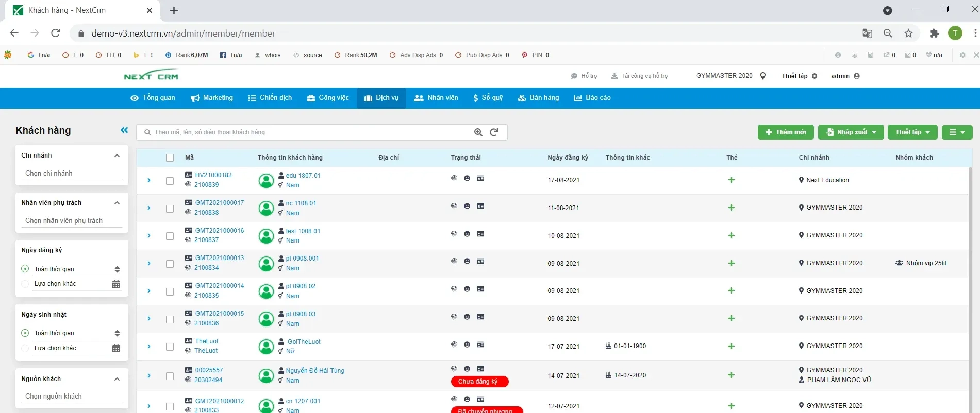Collapse the filter sidebar with double chevron
The width and height of the screenshot is (980, 413).
(124, 130)
